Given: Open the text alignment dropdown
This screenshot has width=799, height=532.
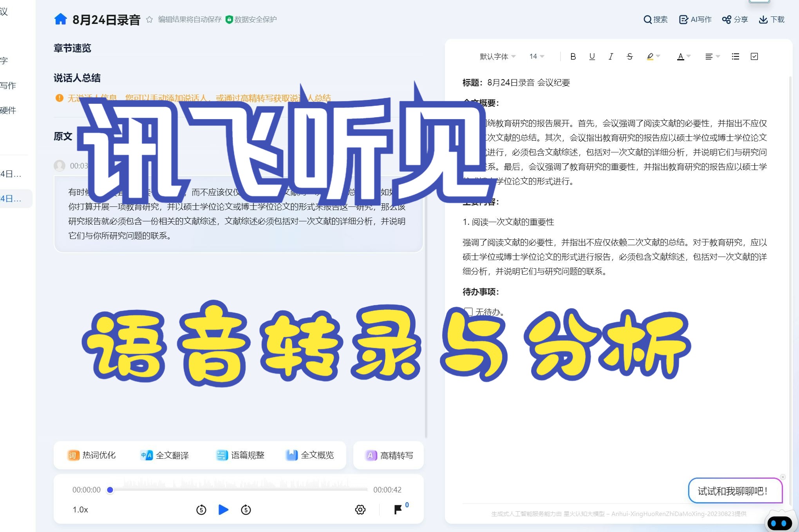Looking at the screenshot, I should point(712,56).
